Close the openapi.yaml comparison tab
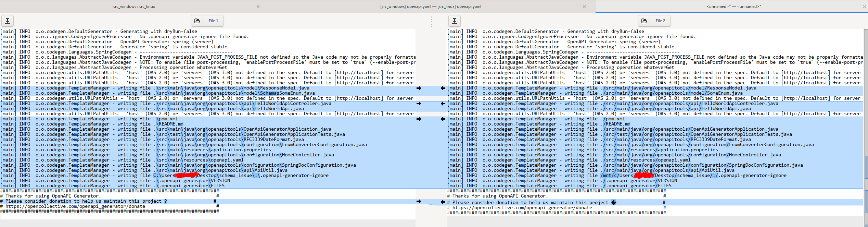This screenshot has height=227, width=868. (x=584, y=7)
